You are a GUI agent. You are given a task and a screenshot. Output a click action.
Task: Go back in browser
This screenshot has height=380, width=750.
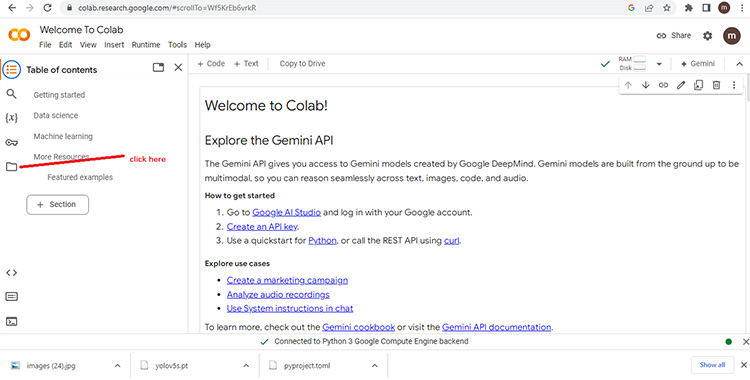12,8
